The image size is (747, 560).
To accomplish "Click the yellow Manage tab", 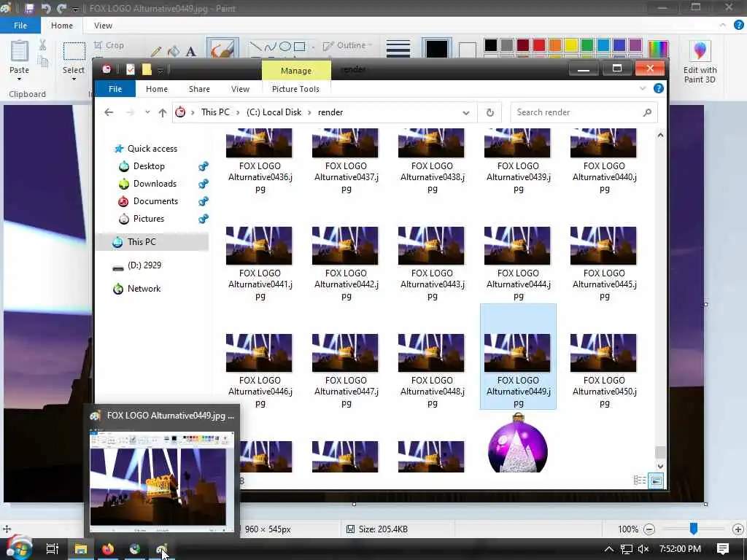I will [x=296, y=71].
